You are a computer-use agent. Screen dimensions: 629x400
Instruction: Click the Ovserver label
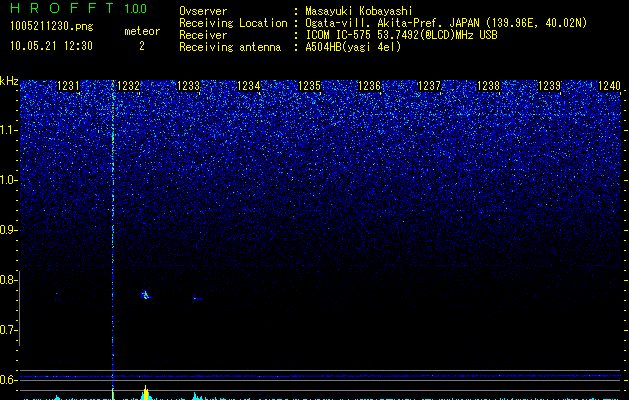coord(203,11)
